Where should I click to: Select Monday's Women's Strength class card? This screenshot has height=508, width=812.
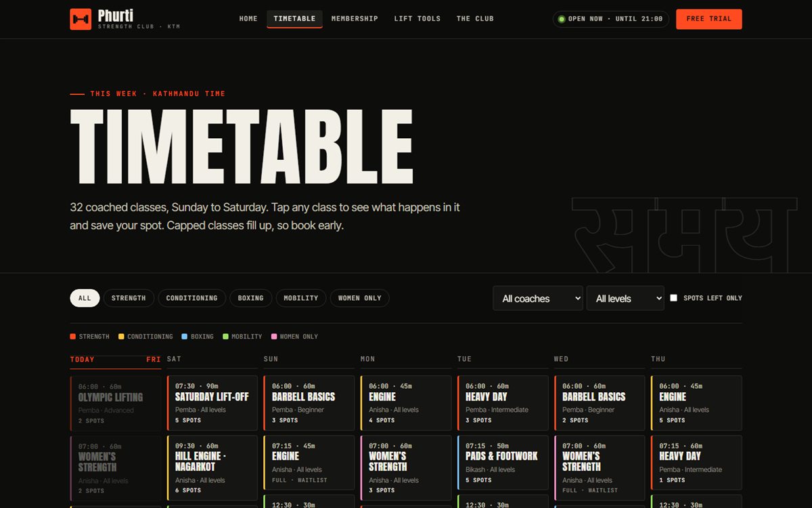tap(406, 468)
